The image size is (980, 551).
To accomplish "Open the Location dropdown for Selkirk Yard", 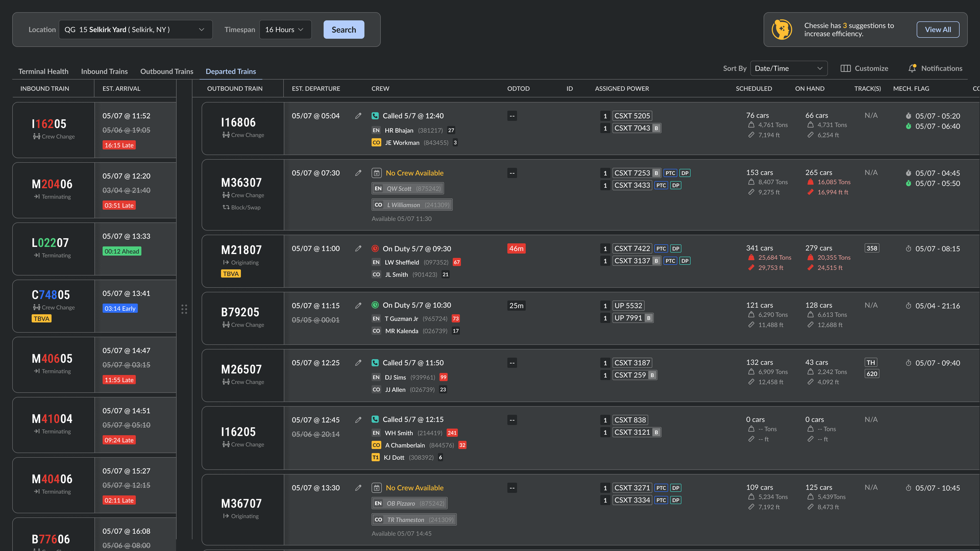I will tap(136, 30).
